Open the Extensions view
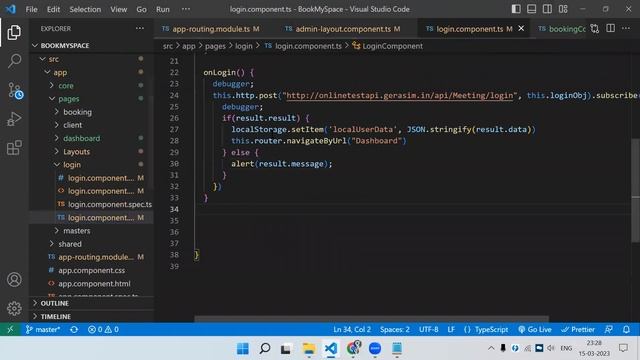 (14, 148)
